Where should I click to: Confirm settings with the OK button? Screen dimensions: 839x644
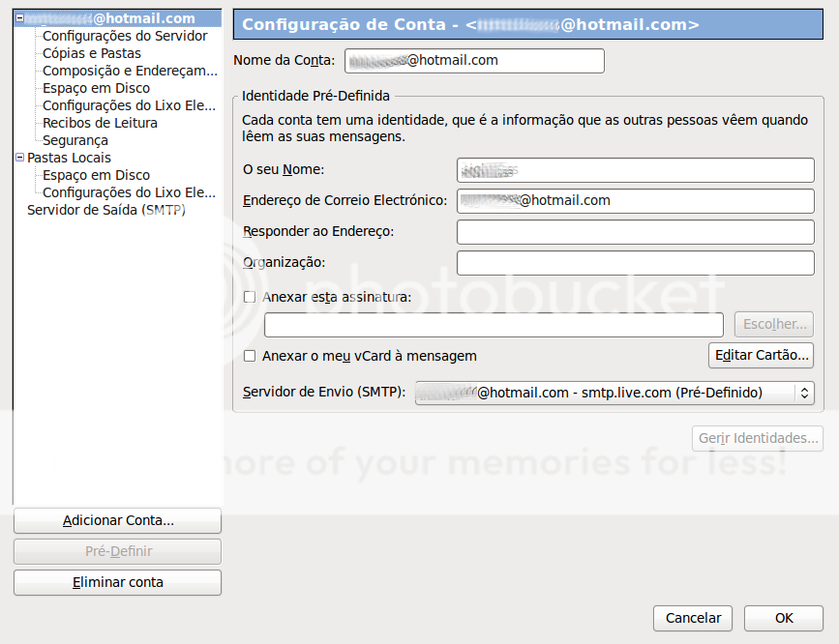(784, 618)
